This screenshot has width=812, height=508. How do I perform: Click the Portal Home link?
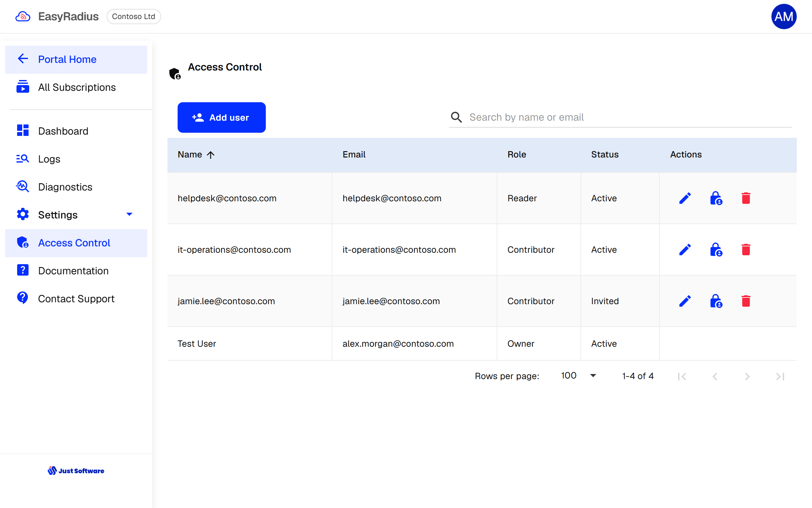pos(76,59)
